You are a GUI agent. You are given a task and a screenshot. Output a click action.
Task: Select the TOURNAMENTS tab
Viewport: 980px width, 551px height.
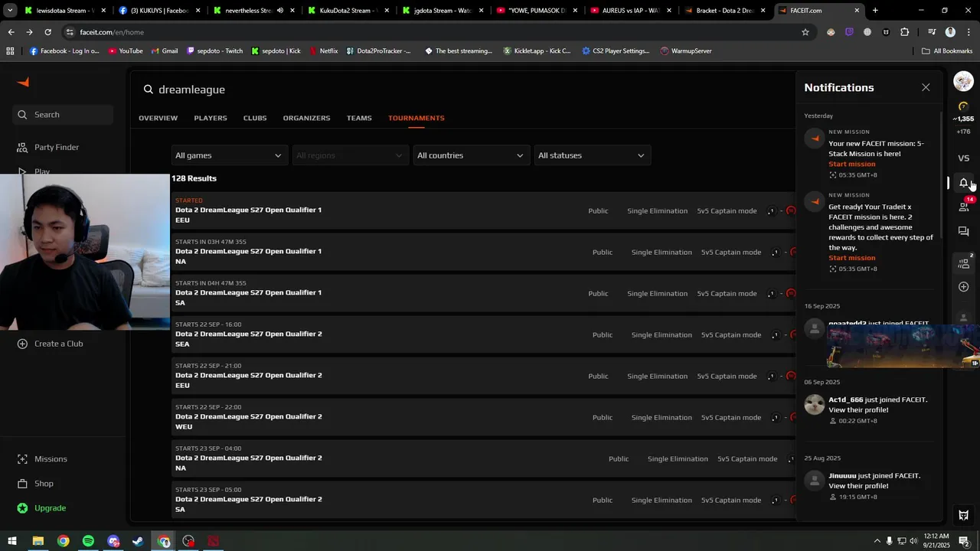(x=416, y=118)
